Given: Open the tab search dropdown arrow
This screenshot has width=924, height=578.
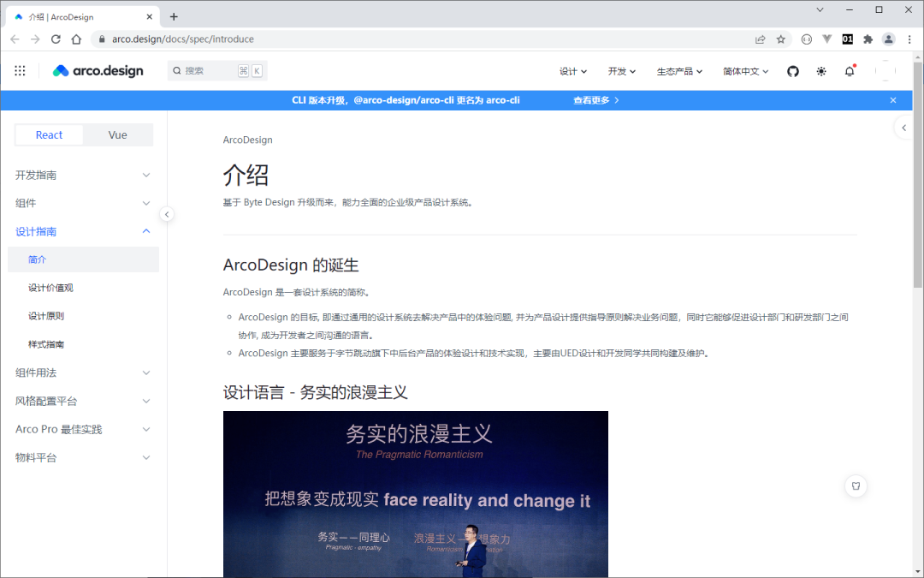Looking at the screenshot, I should click(x=820, y=9).
